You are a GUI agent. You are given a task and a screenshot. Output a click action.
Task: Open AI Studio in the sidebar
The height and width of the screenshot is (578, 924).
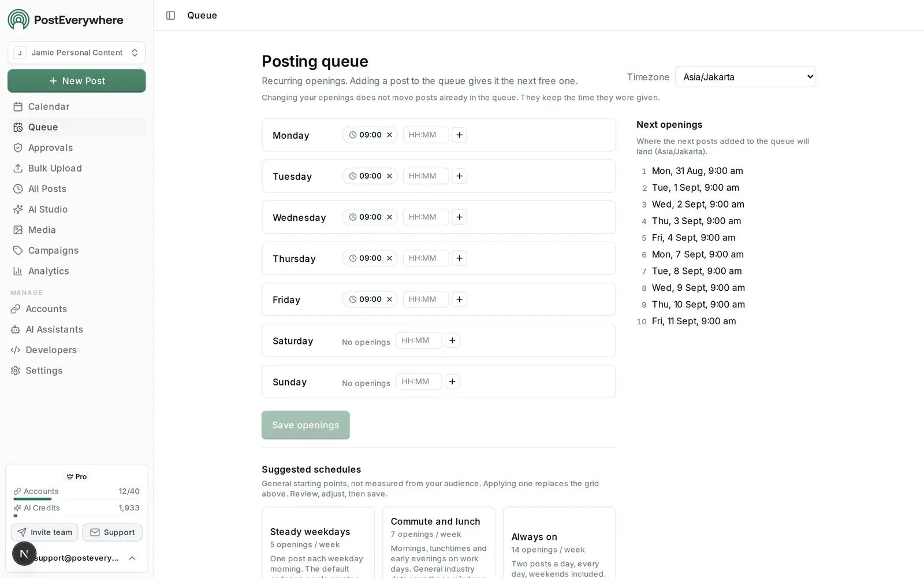tap(76, 209)
